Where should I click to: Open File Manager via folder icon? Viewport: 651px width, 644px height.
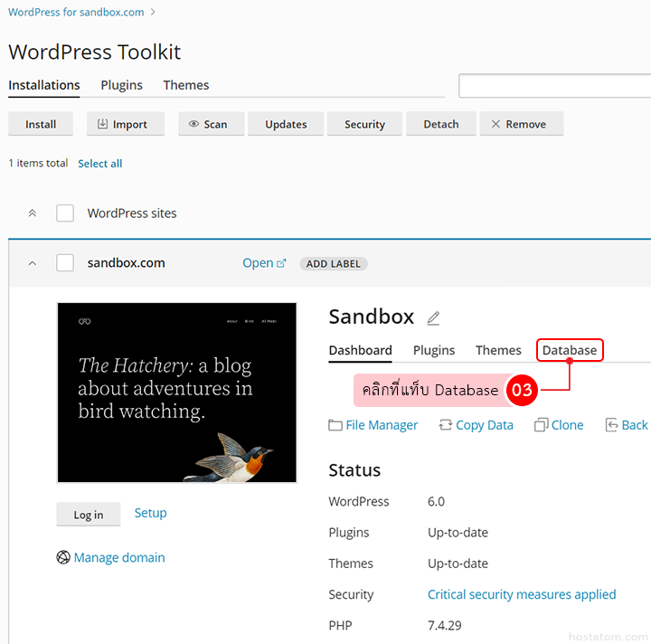(335, 425)
